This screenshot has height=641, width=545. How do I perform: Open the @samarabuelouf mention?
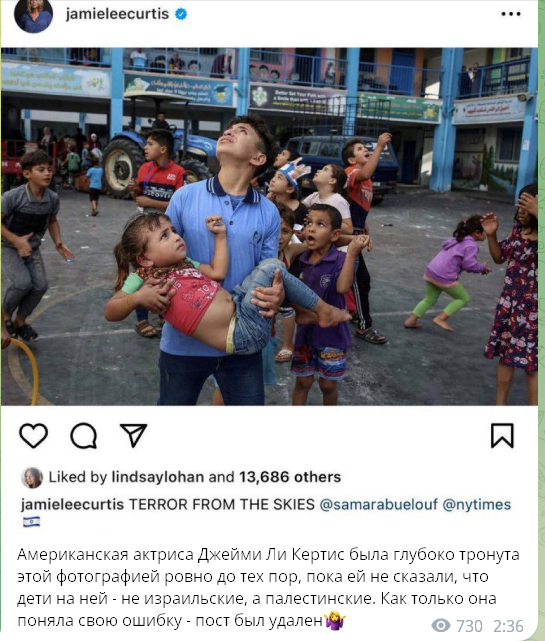tap(378, 504)
